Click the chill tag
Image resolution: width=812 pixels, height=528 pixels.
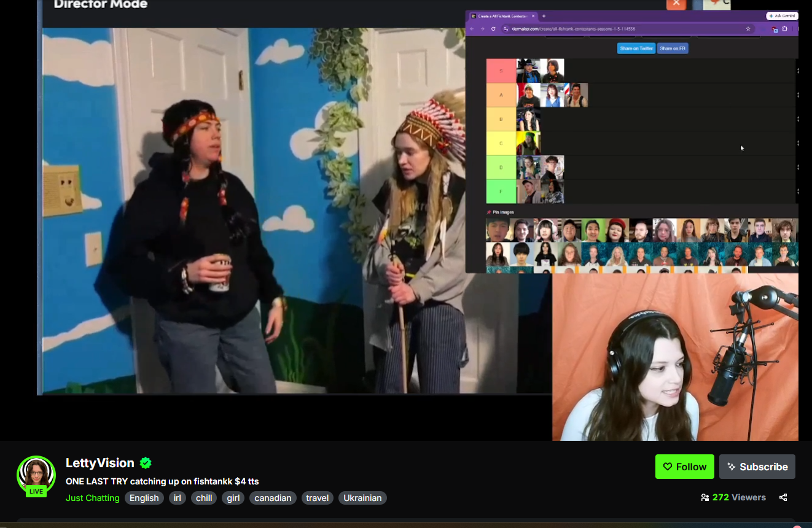pyautogui.click(x=204, y=498)
